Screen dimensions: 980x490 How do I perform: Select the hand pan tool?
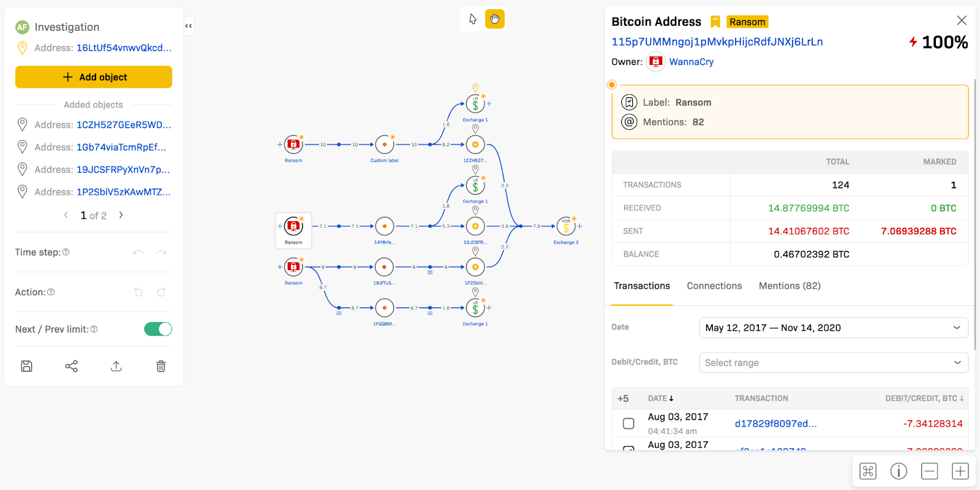tap(495, 19)
